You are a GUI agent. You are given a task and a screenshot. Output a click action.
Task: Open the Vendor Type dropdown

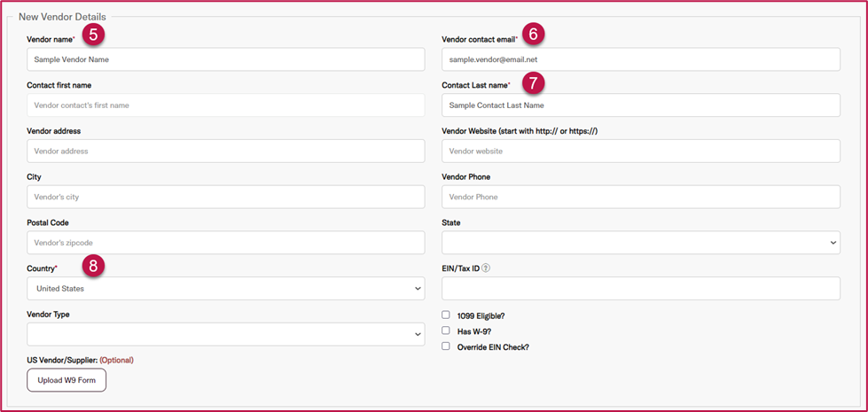225,334
